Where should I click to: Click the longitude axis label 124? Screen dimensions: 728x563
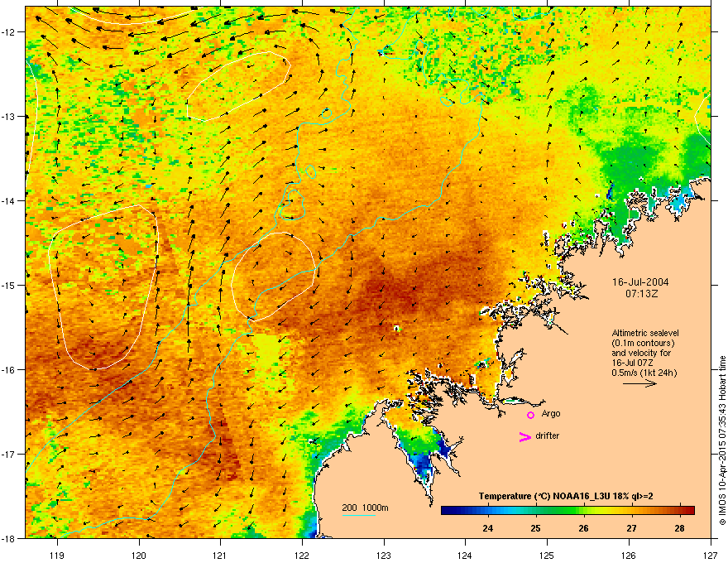pos(465,555)
